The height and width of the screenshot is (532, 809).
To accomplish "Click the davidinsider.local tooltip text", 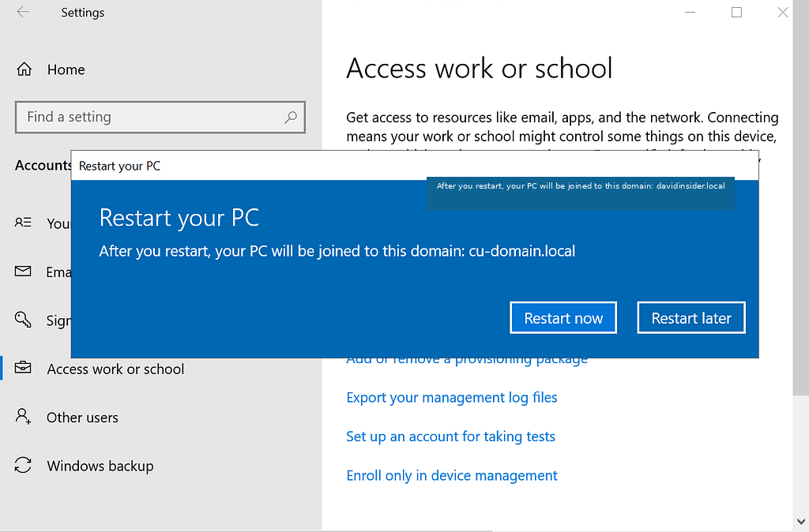I will pos(581,186).
